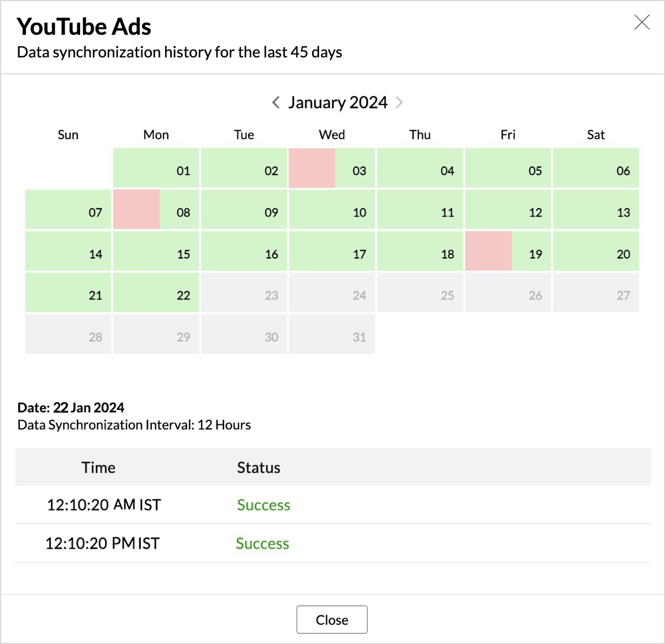Click the Status column header

(258, 467)
